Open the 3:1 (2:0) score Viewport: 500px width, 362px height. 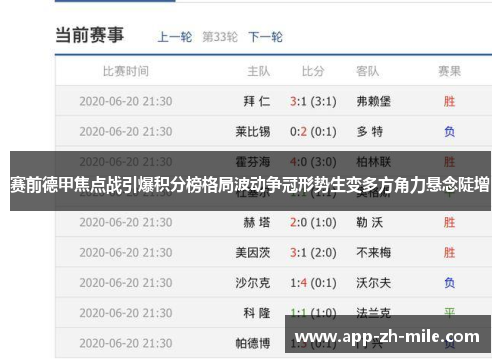(x=313, y=253)
